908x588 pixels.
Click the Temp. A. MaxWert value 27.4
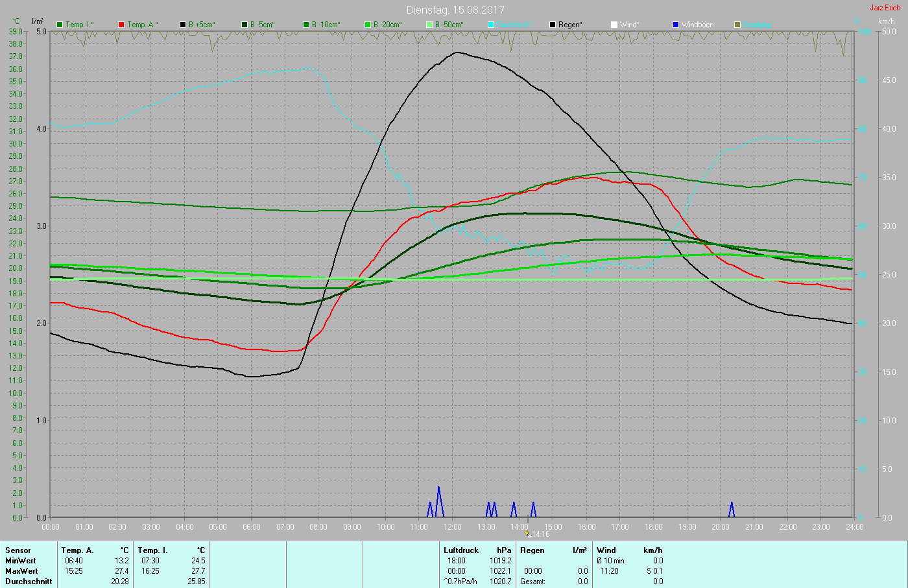[121, 571]
